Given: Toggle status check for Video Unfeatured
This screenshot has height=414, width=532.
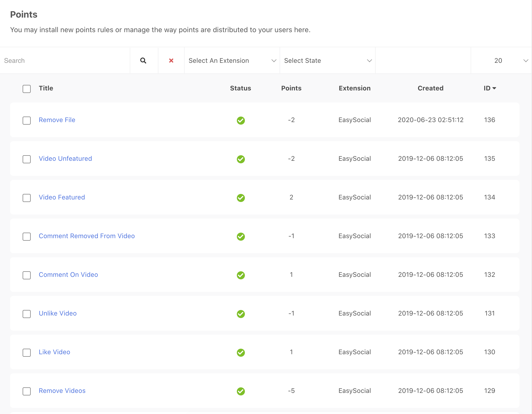Looking at the screenshot, I should click(x=241, y=159).
